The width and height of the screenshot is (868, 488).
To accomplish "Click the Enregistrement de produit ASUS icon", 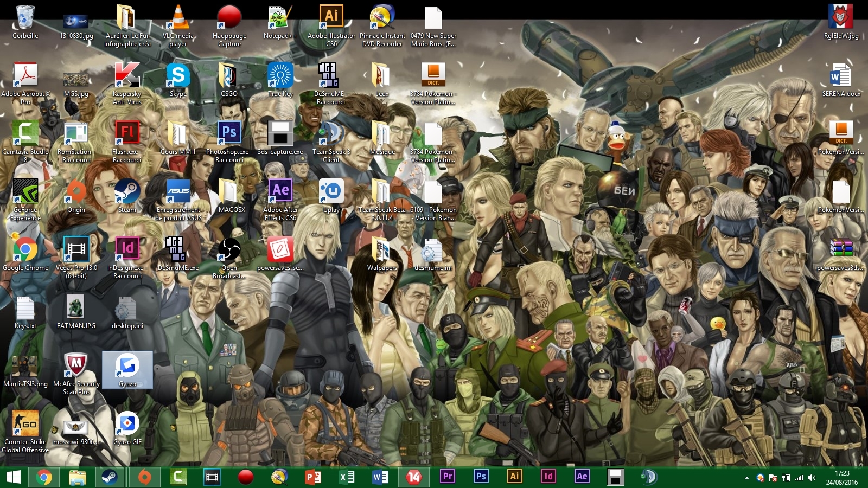I will pos(178,199).
